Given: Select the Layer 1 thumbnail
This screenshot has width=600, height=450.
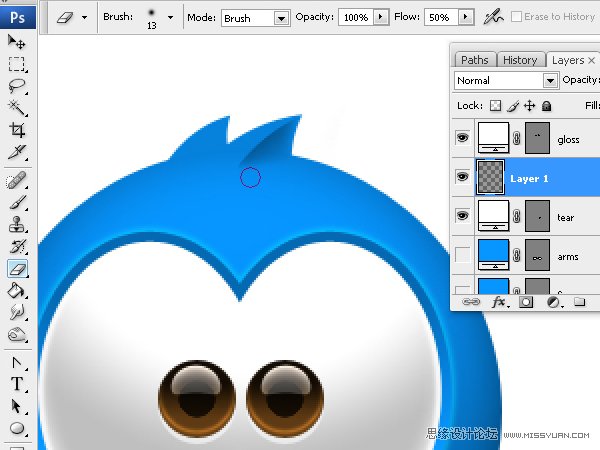Looking at the screenshot, I should (490, 177).
